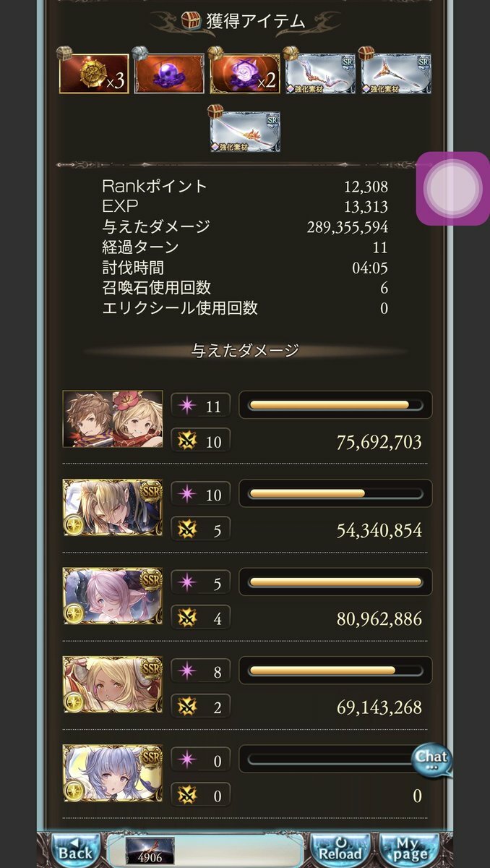Tap the purple orb item with x2
The height and width of the screenshot is (868, 490).
(x=244, y=74)
